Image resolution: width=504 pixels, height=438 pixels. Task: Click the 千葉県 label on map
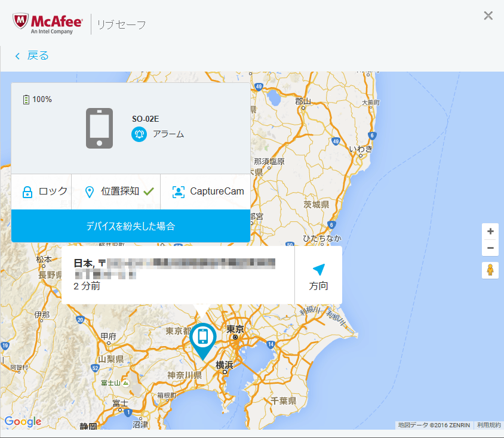[x=283, y=400]
